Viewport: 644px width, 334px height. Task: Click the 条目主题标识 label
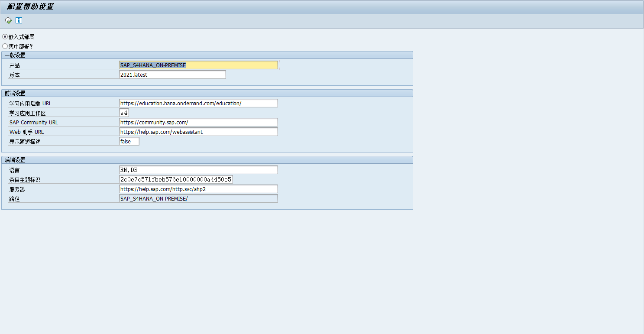[x=25, y=180]
